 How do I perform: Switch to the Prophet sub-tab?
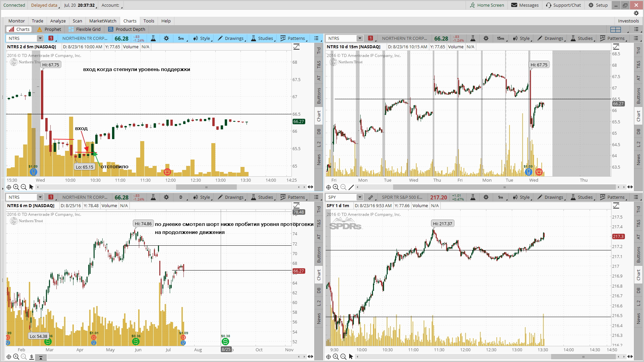point(49,29)
